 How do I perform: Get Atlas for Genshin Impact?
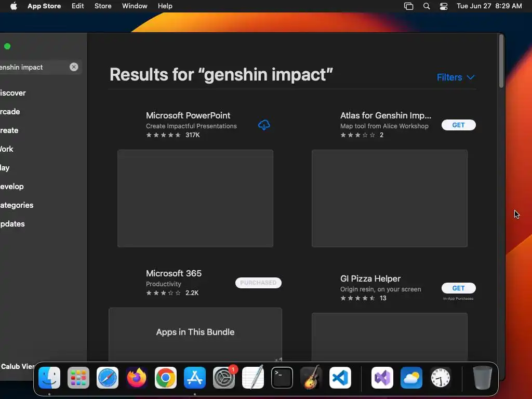458,125
